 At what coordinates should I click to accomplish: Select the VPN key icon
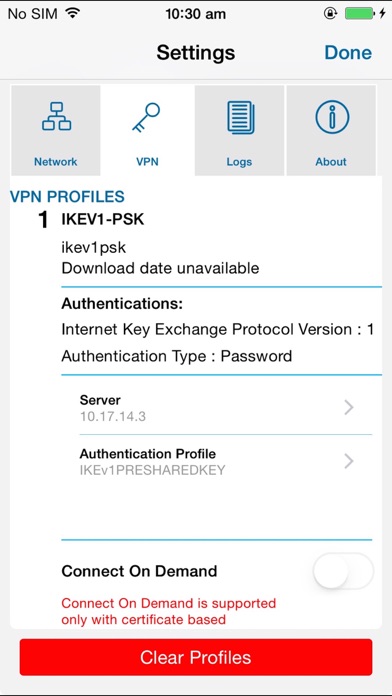pyautogui.click(x=146, y=118)
